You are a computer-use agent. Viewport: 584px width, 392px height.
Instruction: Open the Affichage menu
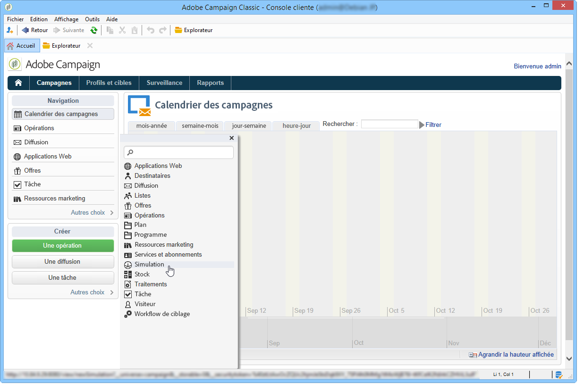pos(66,19)
